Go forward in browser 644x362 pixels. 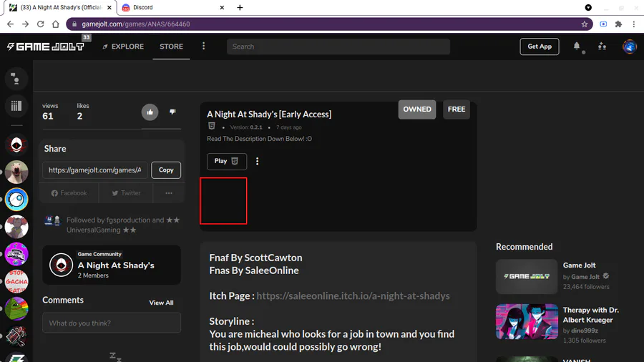pyautogui.click(x=26, y=24)
